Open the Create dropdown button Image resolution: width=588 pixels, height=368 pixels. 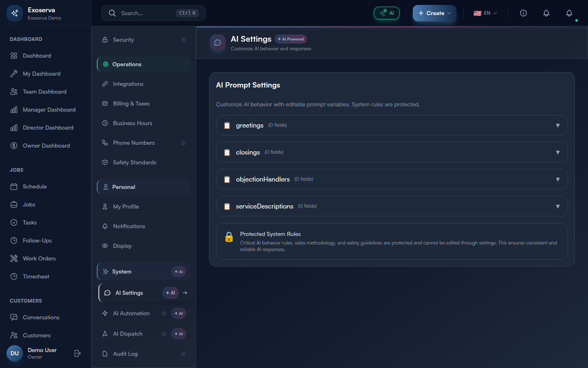click(x=434, y=13)
